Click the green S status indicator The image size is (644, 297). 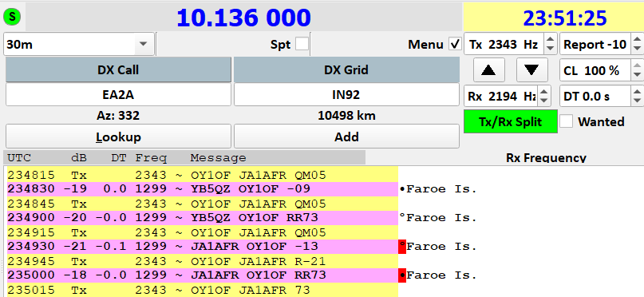(x=12, y=17)
